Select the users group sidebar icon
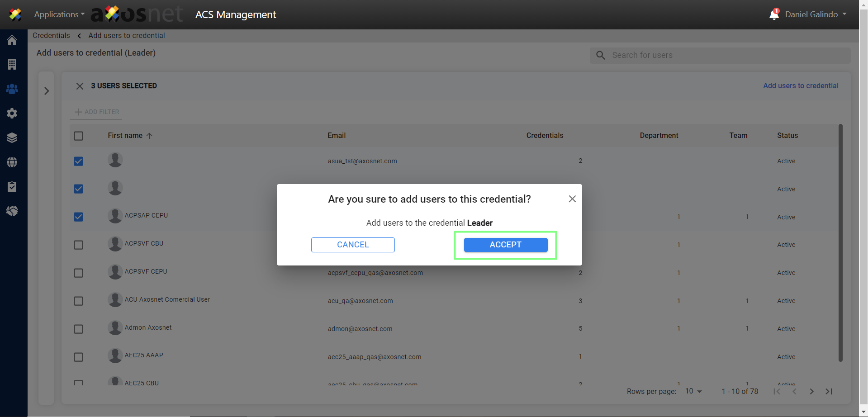The image size is (868, 417). 12,89
